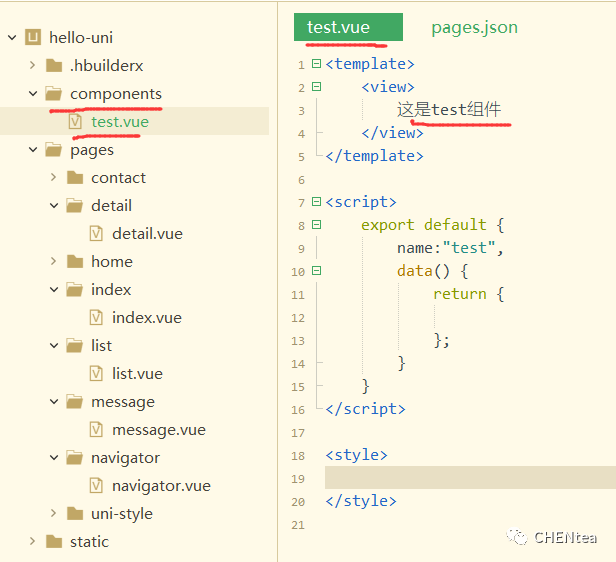Collapse the hello-uni project root

coord(12,38)
